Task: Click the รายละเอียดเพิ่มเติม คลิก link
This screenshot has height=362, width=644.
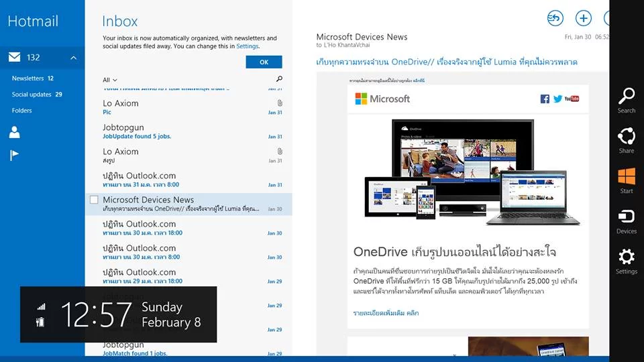Action: point(386,313)
